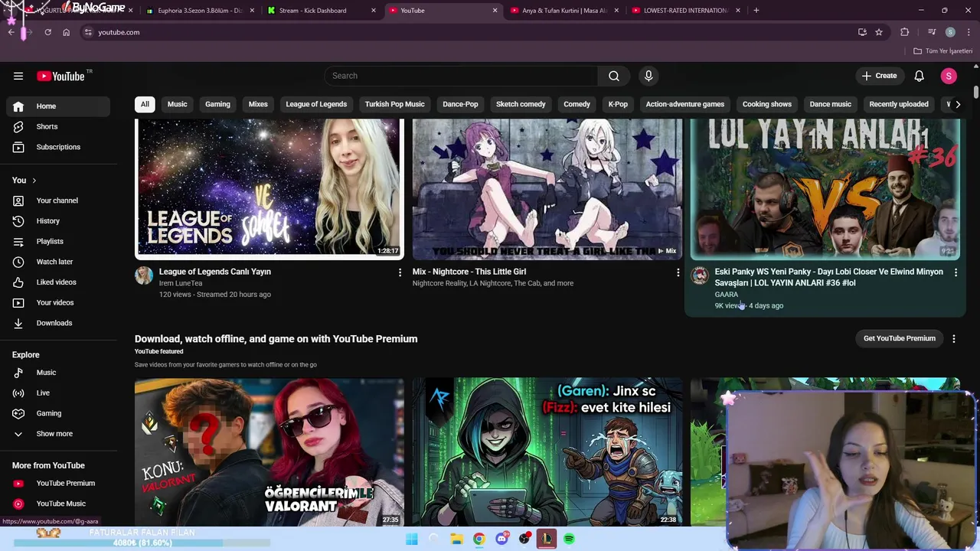
Task: Open options for Eski Panky WS Yeni Panky video
Action: coord(955,272)
